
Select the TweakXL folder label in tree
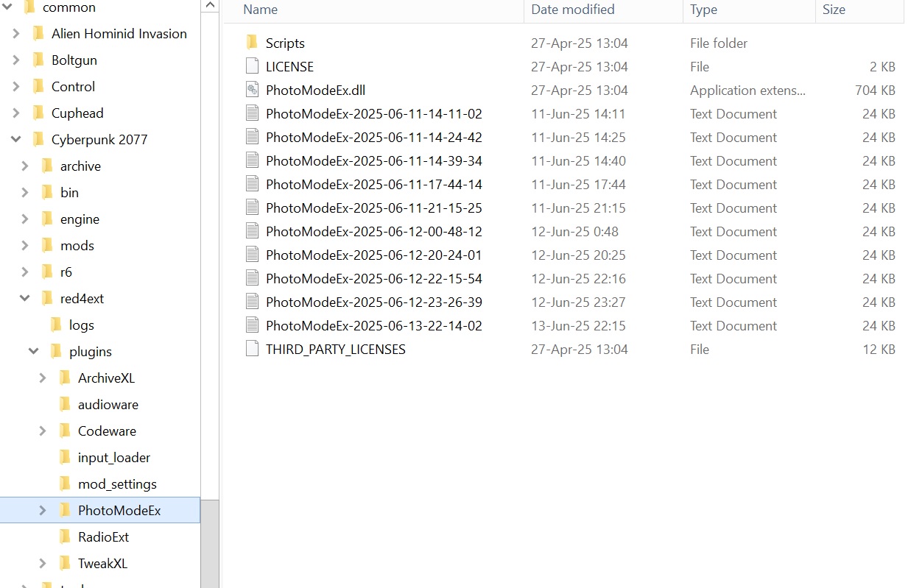click(x=102, y=563)
